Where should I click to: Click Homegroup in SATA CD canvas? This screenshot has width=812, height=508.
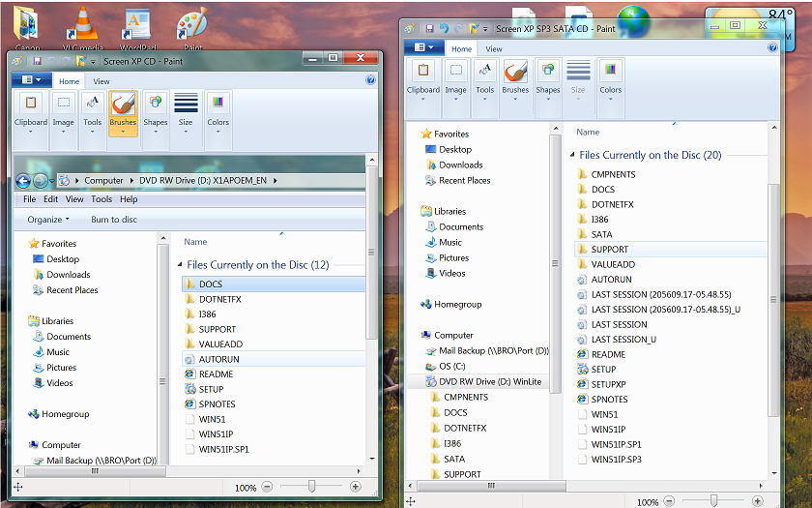click(458, 304)
